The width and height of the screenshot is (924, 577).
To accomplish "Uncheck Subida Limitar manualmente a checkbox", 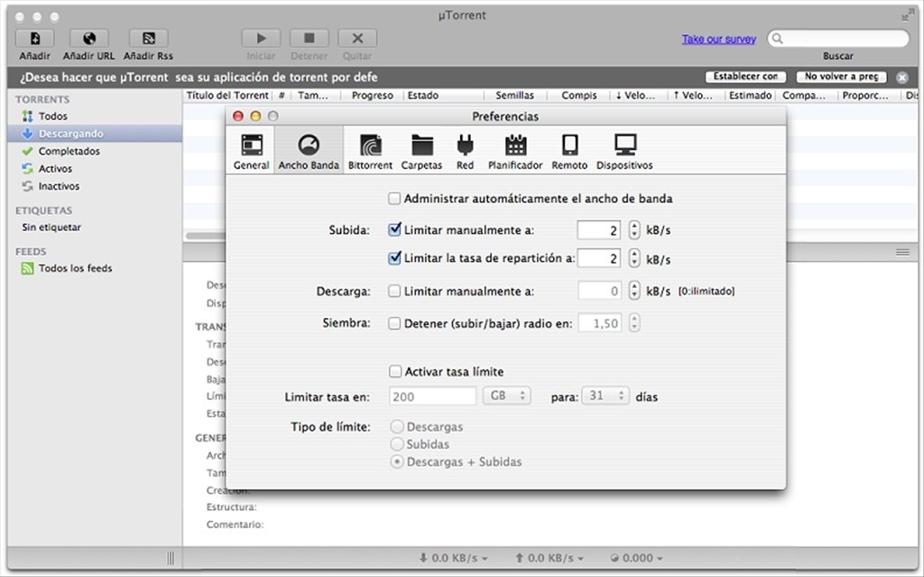I will [x=394, y=229].
